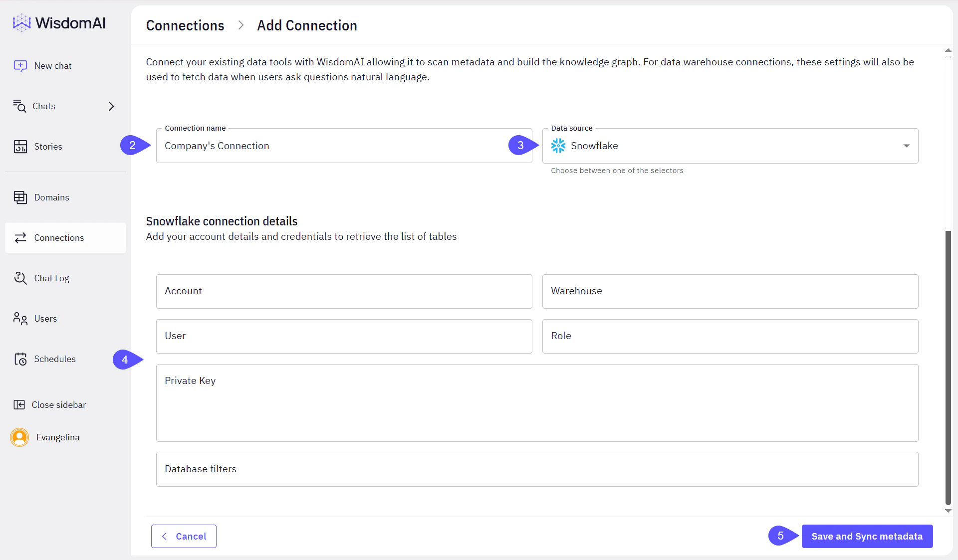The width and height of the screenshot is (958, 560).
Task: Click the Stories chart icon
Action: [x=20, y=146]
